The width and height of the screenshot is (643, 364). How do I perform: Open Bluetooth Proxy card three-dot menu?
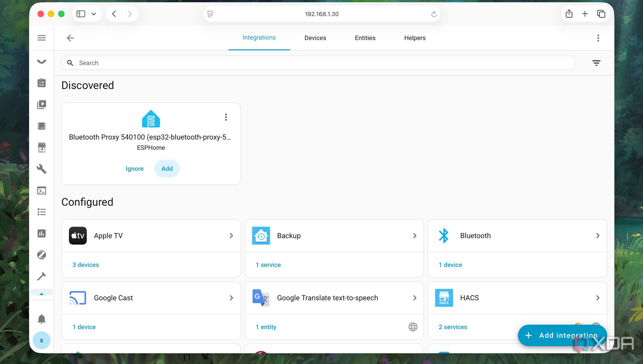tap(226, 117)
